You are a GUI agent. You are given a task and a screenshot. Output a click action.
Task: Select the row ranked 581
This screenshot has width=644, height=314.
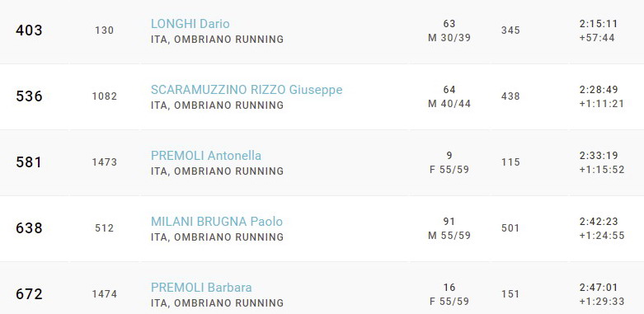[322, 162]
